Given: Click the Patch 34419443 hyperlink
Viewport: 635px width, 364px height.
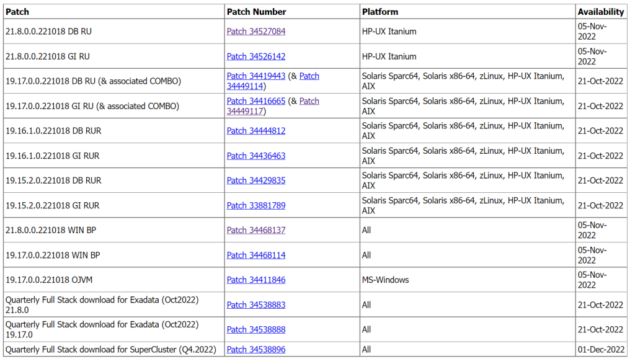Looking at the screenshot, I should (256, 76).
